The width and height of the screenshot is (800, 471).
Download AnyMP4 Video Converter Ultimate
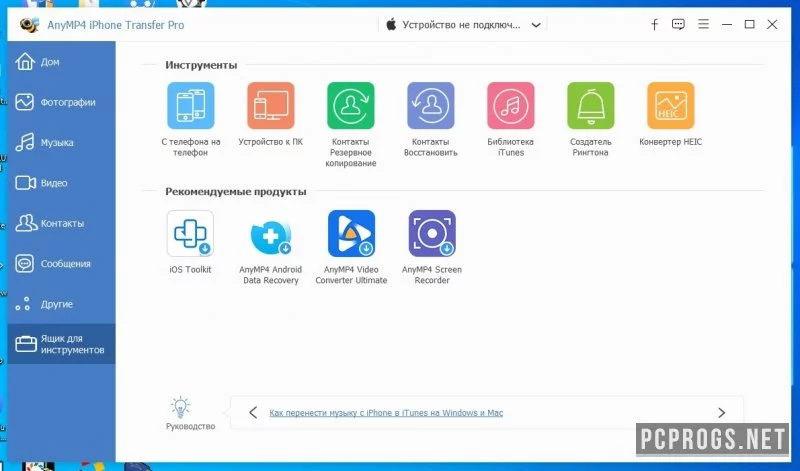351,233
